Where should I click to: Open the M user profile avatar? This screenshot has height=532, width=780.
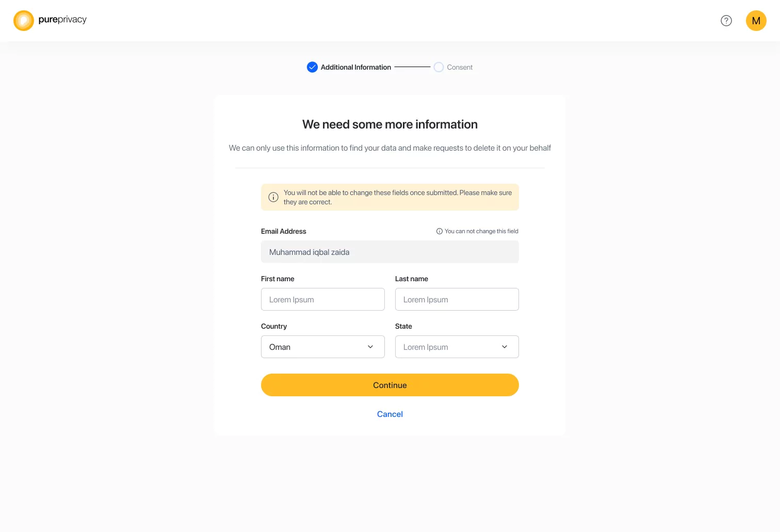point(756,21)
